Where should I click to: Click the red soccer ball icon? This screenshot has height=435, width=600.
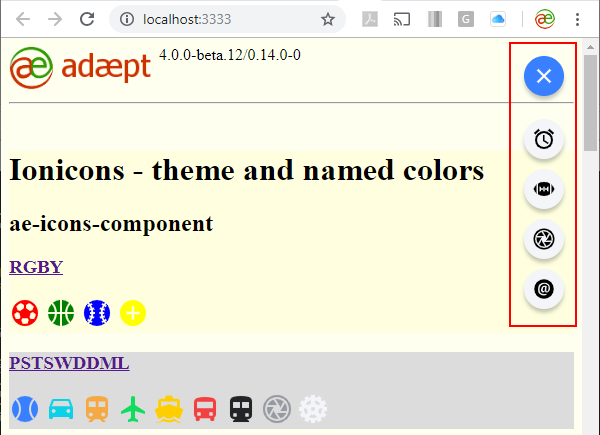(25, 313)
